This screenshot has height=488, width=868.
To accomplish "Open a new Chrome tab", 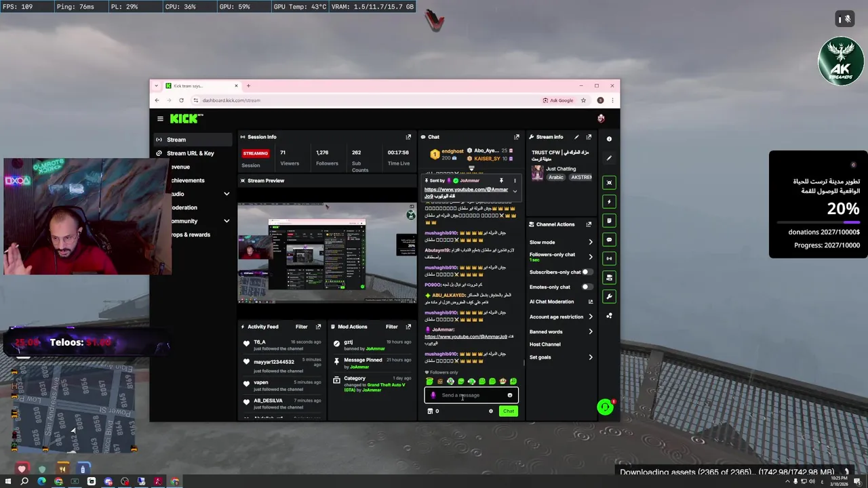I will (248, 86).
